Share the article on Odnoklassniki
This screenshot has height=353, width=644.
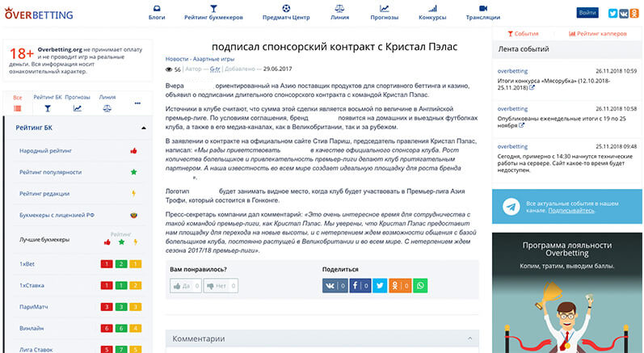click(x=400, y=286)
